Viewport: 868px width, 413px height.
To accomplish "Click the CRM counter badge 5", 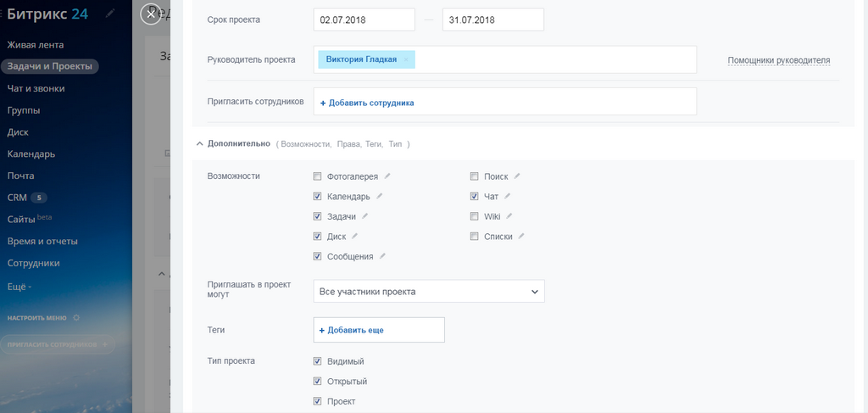I will [x=39, y=198].
